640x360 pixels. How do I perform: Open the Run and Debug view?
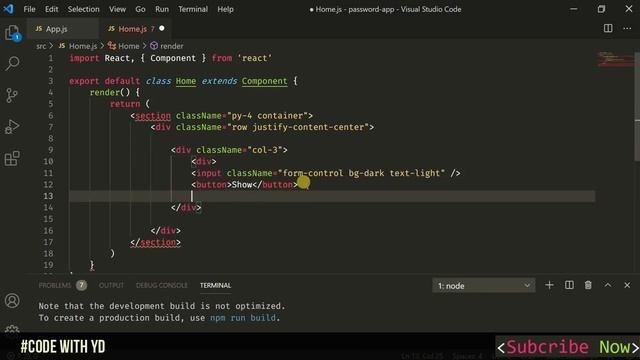(x=12, y=127)
